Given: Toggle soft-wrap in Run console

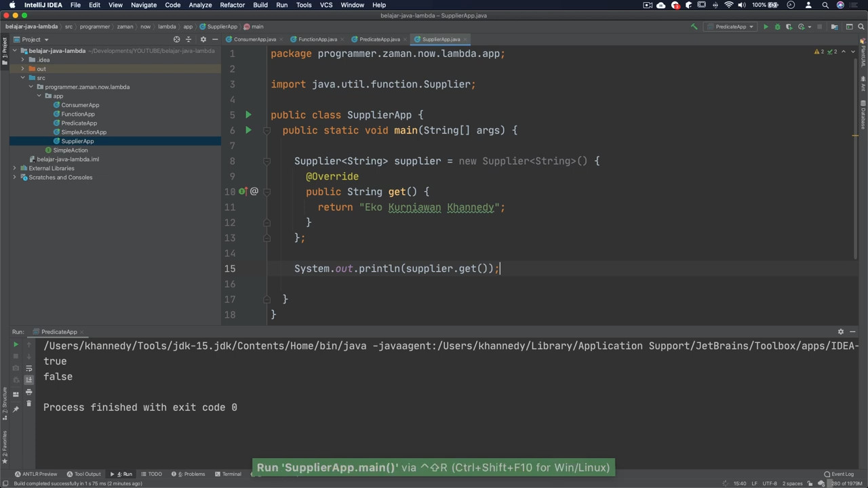Looking at the screenshot, I should coord(28,368).
